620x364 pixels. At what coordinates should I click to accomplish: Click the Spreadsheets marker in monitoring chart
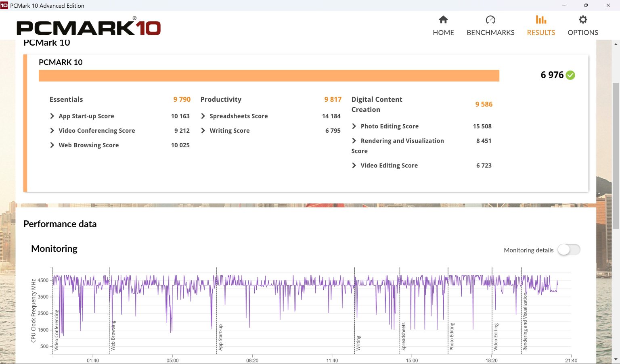point(403,336)
